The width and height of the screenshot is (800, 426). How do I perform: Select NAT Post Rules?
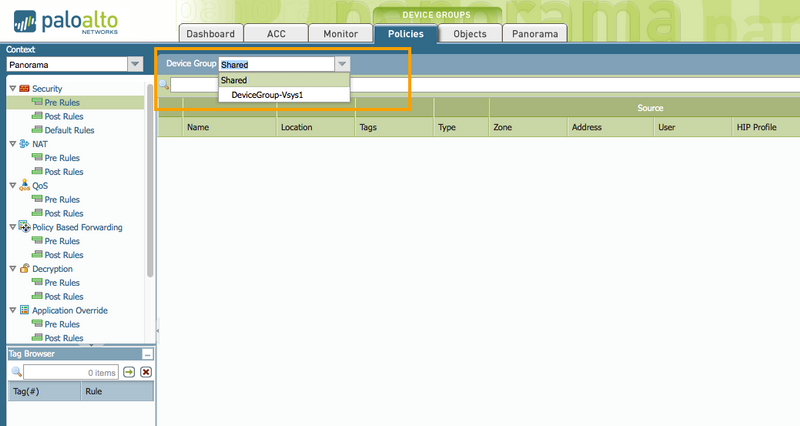pos(64,172)
